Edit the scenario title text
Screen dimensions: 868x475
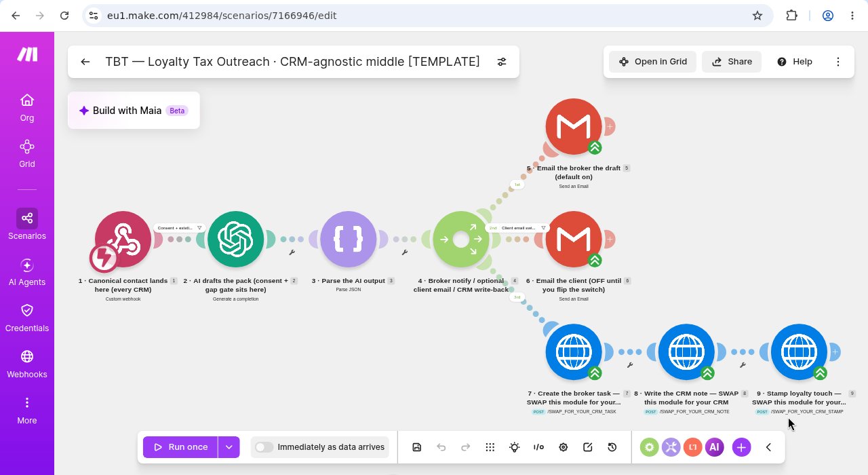[292, 62]
